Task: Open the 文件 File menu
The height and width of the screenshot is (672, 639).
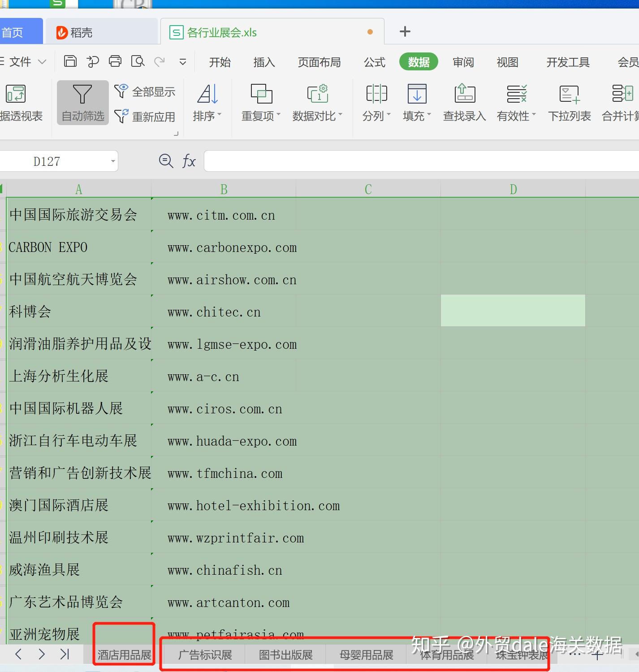Action: pyautogui.click(x=20, y=62)
